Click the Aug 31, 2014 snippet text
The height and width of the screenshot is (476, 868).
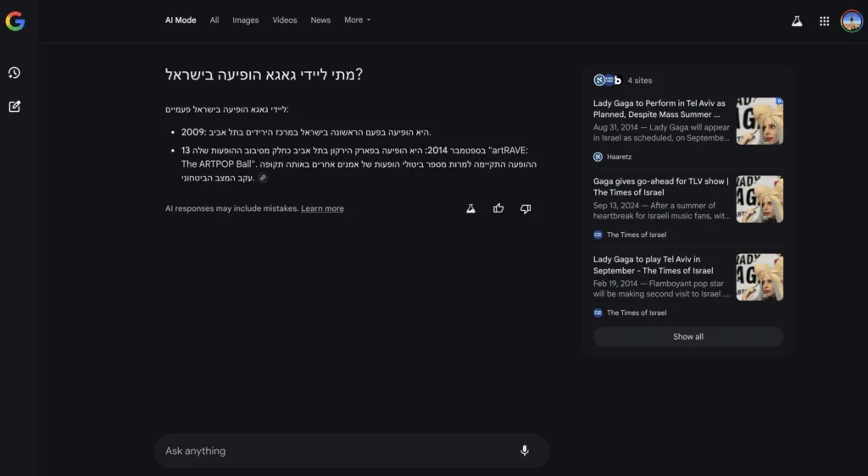pos(661,133)
